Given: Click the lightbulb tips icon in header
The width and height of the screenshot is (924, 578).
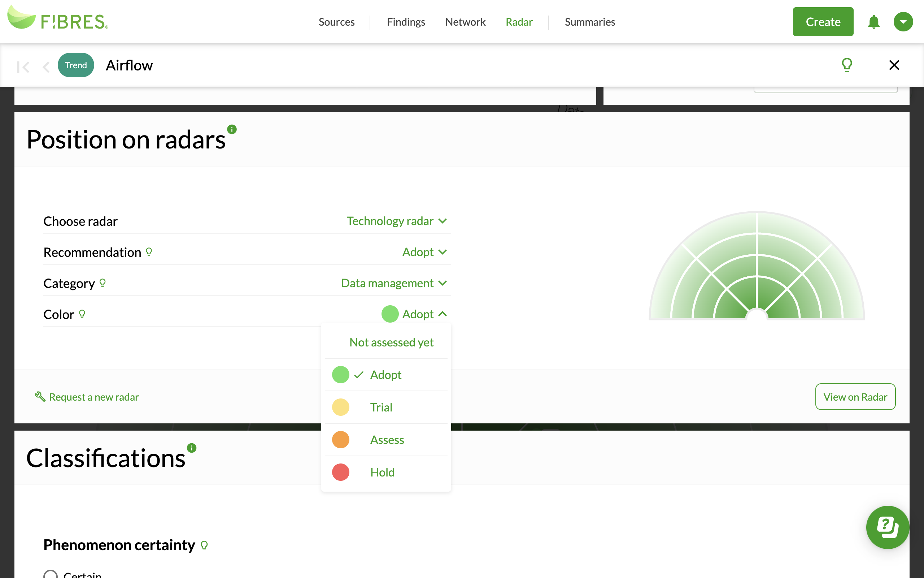Looking at the screenshot, I should tap(847, 65).
